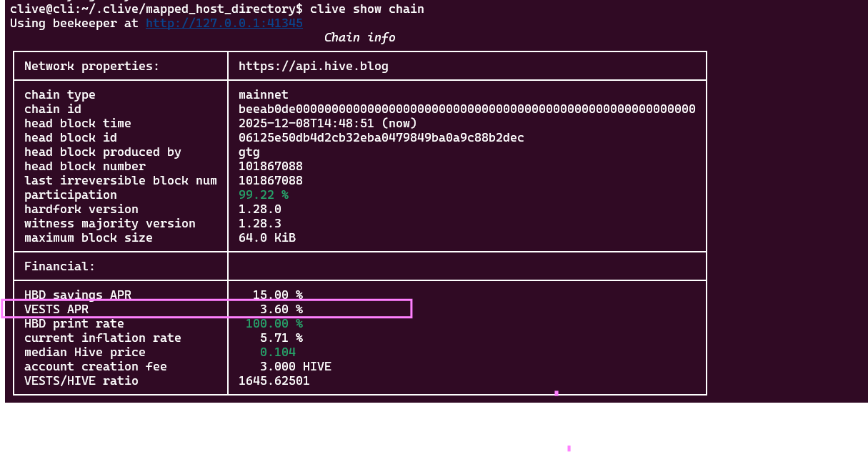The width and height of the screenshot is (868, 452).
Task: Click the 'Network properties:' header cell
Action: (x=91, y=67)
